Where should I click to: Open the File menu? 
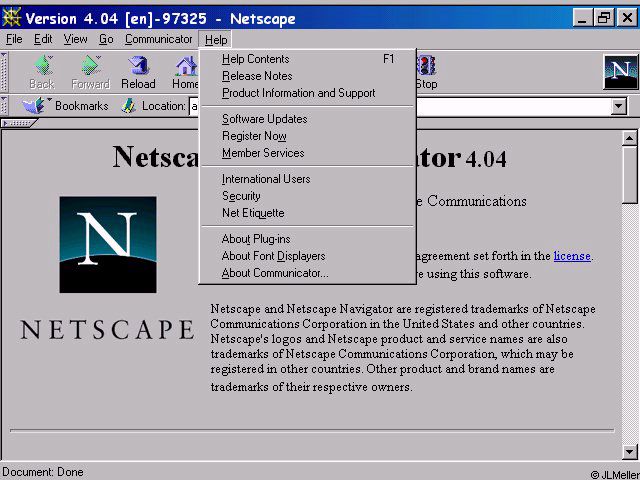[x=14, y=39]
